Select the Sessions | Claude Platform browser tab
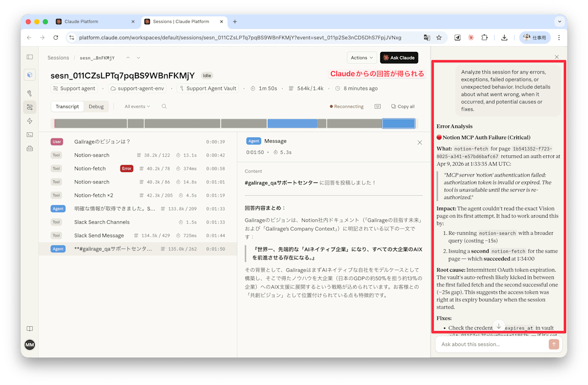The width and height of the screenshot is (588, 385). click(185, 22)
